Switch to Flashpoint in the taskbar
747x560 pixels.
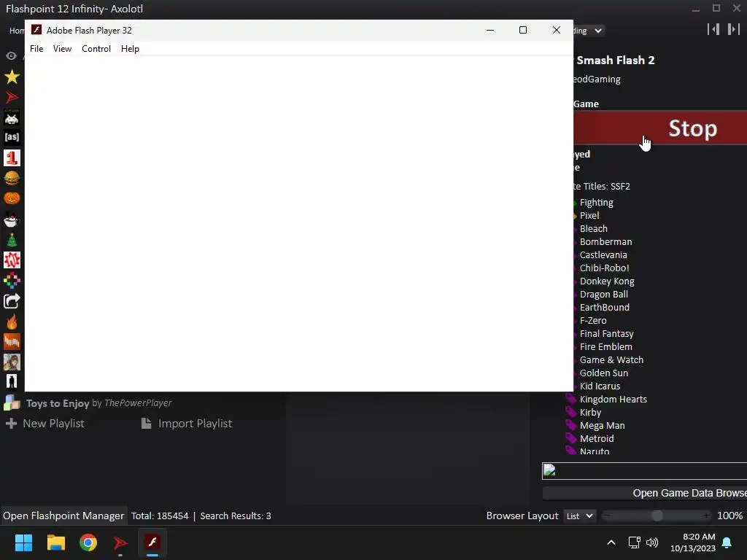click(x=120, y=542)
